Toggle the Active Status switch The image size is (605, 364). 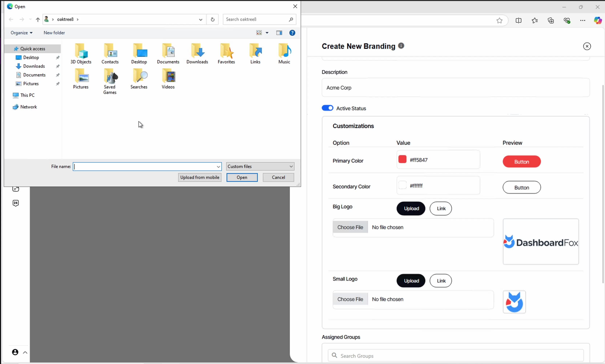(327, 108)
